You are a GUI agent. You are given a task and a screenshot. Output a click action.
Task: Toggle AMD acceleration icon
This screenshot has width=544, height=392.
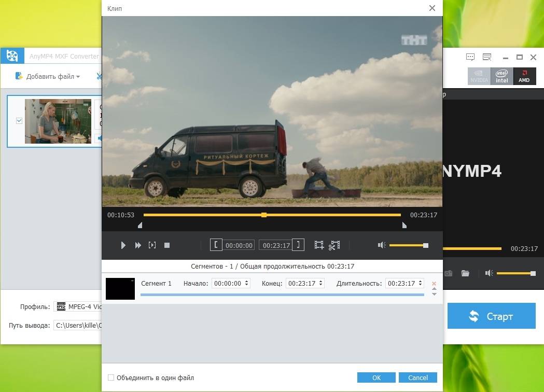[x=524, y=76]
